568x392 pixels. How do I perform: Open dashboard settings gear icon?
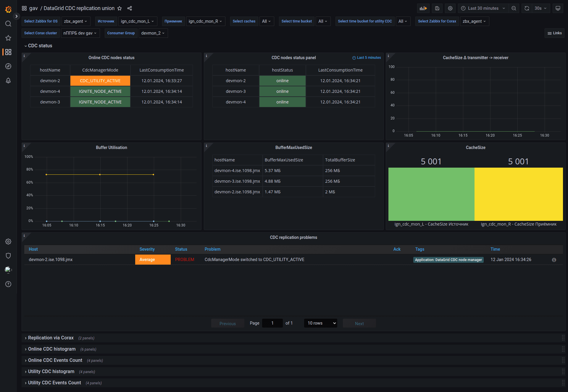(450, 8)
